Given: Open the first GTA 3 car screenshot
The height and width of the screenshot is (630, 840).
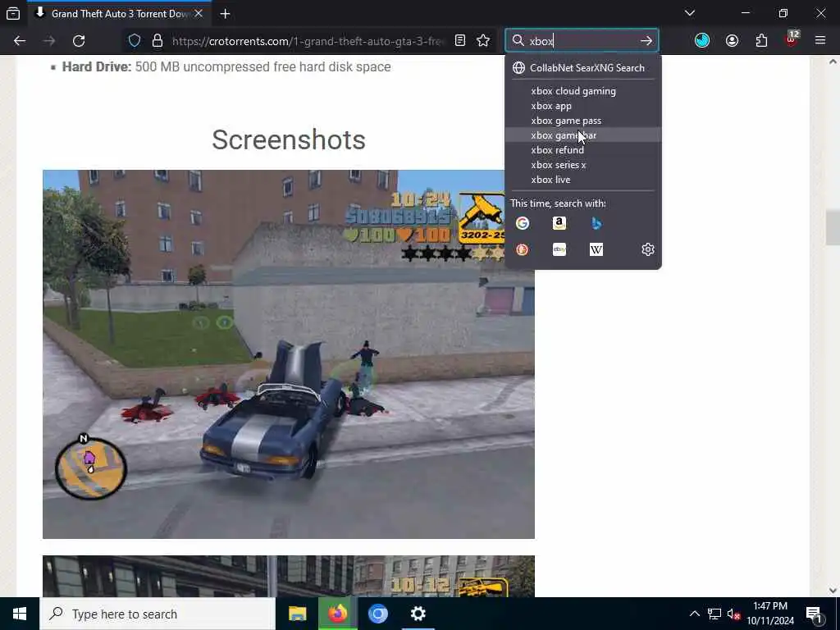Looking at the screenshot, I should (288, 354).
